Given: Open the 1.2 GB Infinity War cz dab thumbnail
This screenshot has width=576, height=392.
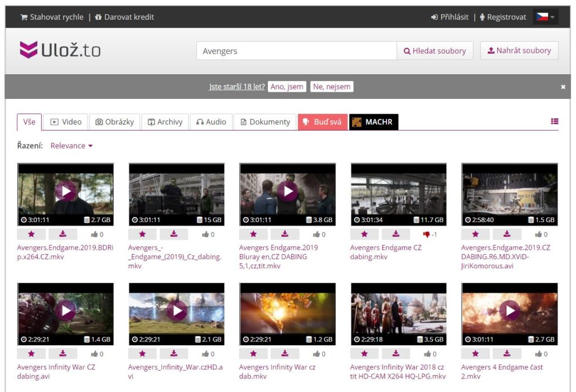Looking at the screenshot, I should pos(287,314).
